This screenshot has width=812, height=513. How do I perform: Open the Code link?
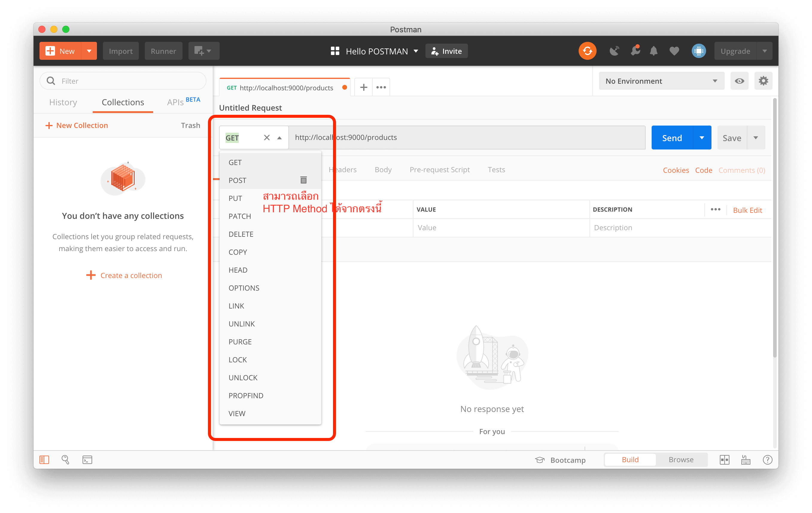[x=703, y=170]
